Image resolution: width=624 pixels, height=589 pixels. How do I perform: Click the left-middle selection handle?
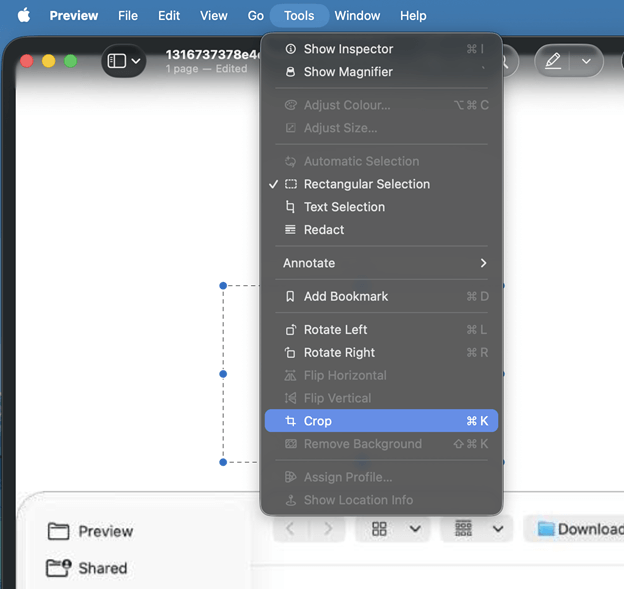pos(223,374)
